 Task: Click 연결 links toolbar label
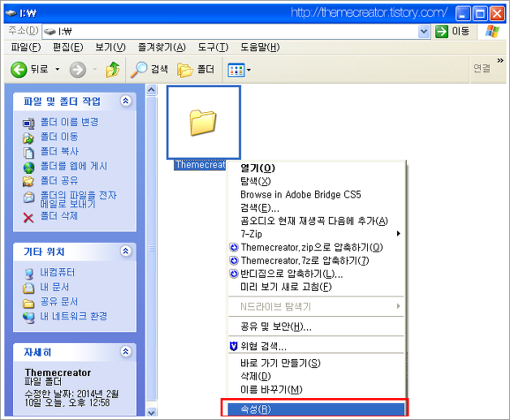click(482, 68)
